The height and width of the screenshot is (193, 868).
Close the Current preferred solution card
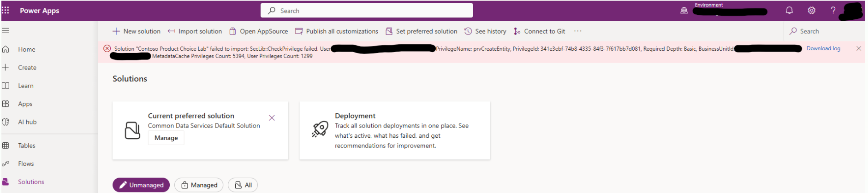(272, 118)
